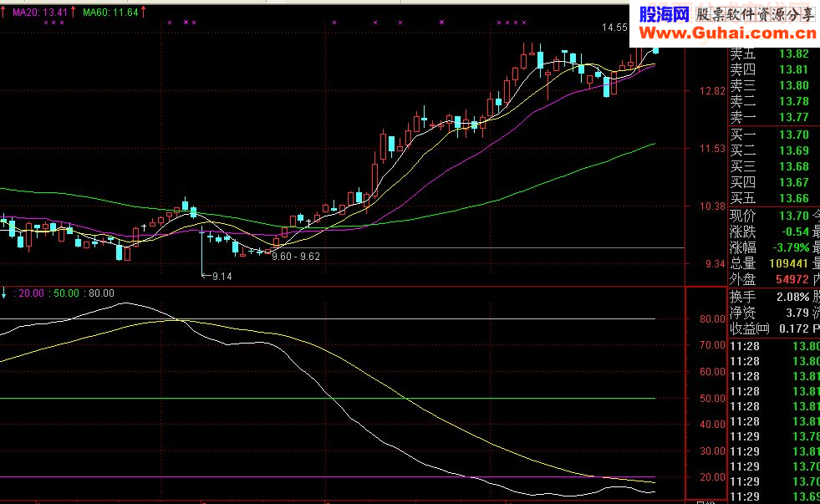The width and height of the screenshot is (820, 504).
Task: Click the green 50.00 parameter in indicator header
Action: [x=66, y=293]
